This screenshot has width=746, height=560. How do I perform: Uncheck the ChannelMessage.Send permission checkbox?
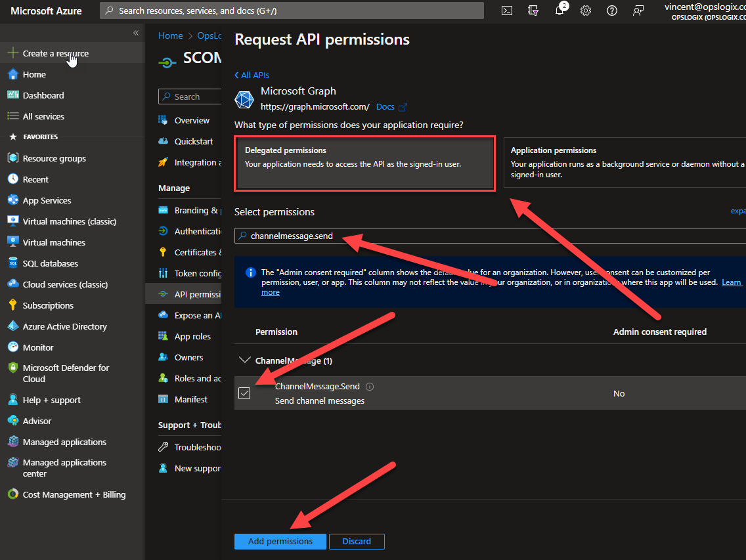tap(244, 393)
